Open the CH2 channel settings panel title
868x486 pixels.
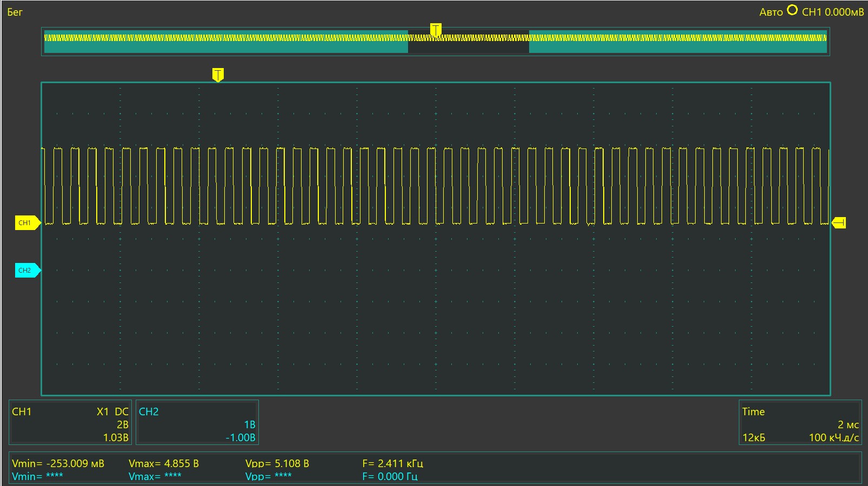tap(149, 411)
